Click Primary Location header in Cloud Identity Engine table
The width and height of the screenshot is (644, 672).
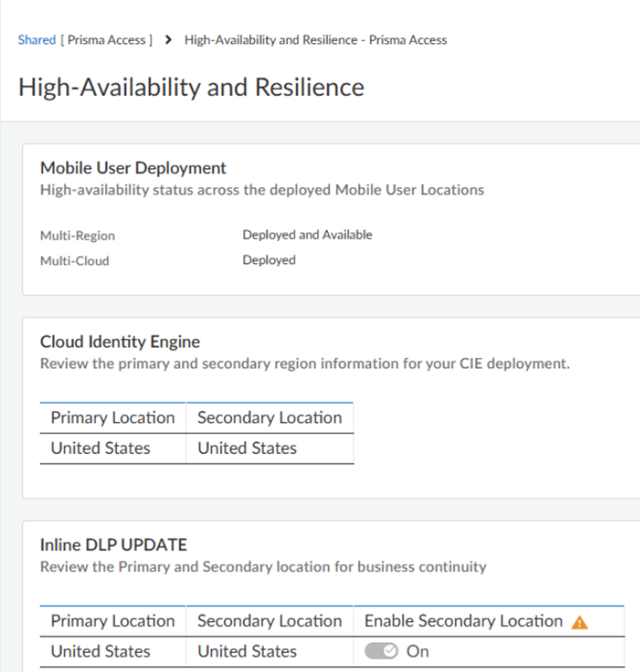pos(112,418)
